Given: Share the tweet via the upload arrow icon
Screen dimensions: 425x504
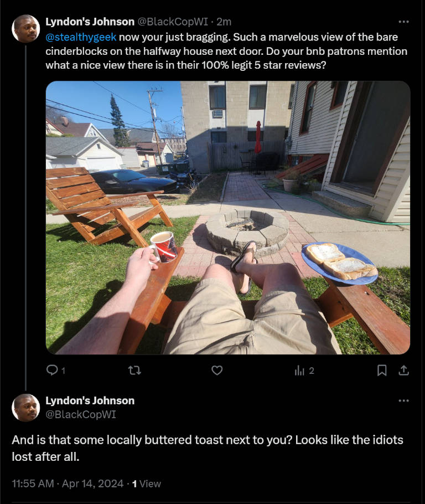Looking at the screenshot, I should [x=404, y=371].
